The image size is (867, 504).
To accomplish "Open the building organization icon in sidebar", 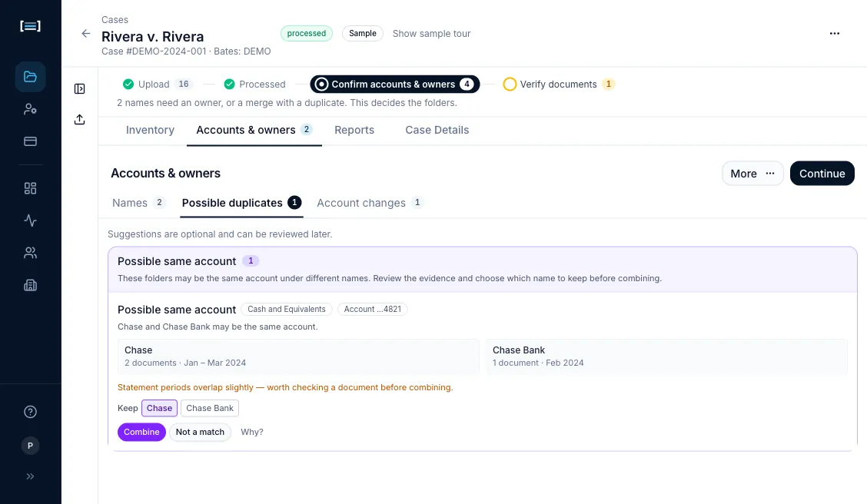I will point(31,285).
